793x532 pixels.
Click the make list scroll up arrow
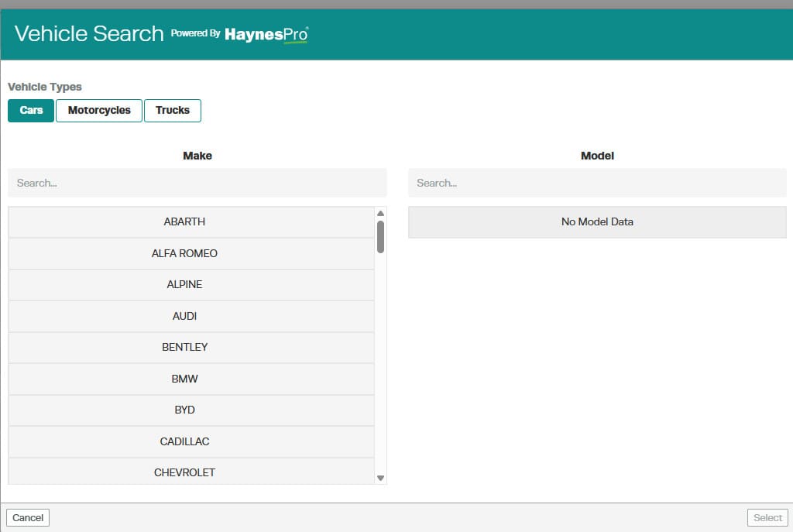tap(381, 214)
